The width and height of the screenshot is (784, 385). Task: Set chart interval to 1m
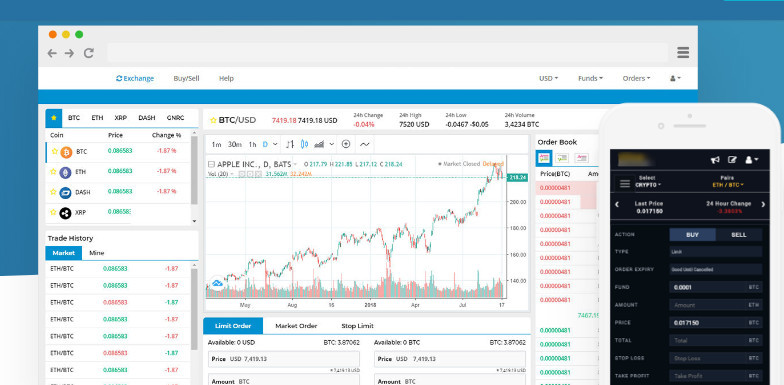point(216,144)
